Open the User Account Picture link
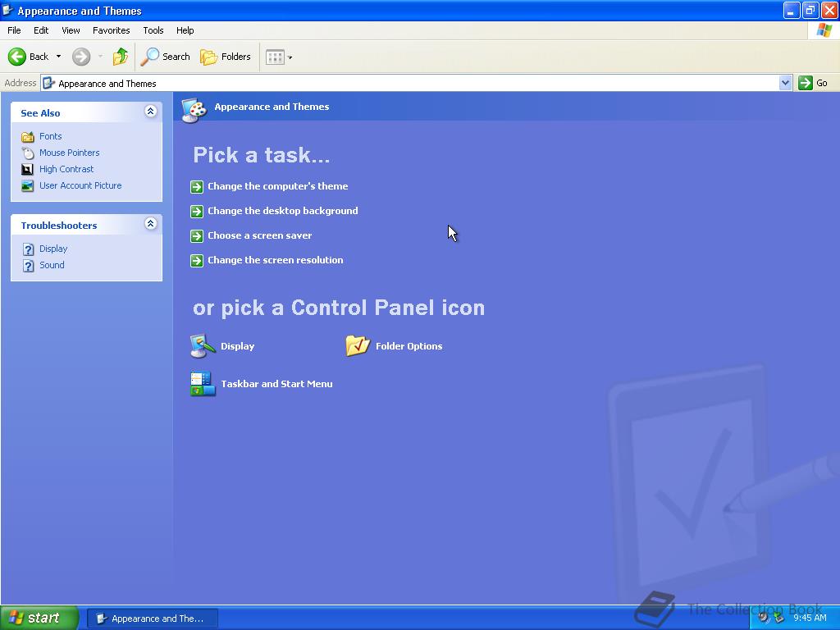The height and width of the screenshot is (630, 840). click(x=80, y=185)
